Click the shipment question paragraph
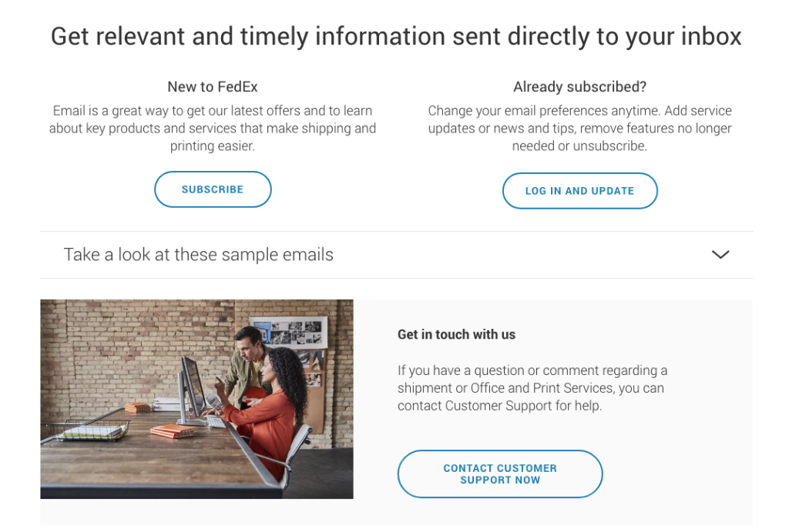Viewport: 789px width, 532px height. (x=532, y=388)
